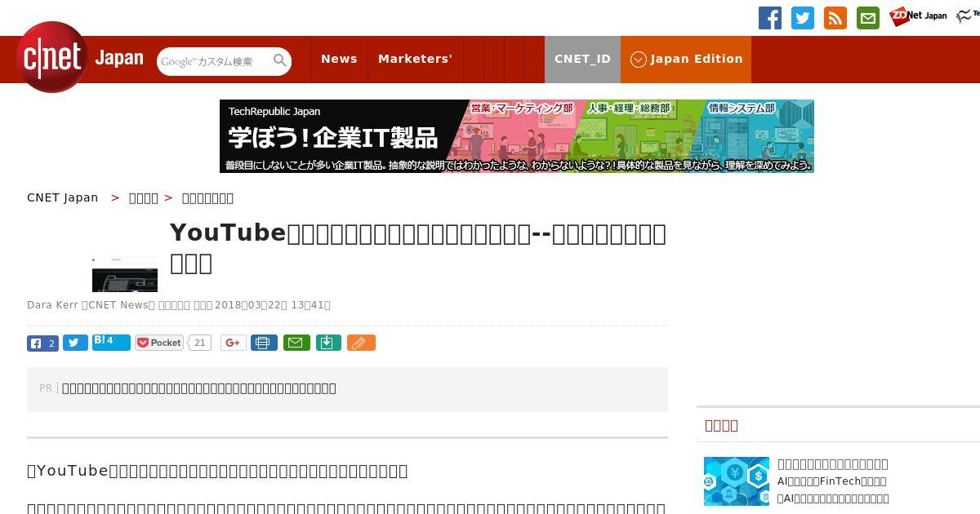Viewport: 980px width, 514px height.
Task: Expand the Japan Edition dropdown
Action: pyautogui.click(x=686, y=59)
